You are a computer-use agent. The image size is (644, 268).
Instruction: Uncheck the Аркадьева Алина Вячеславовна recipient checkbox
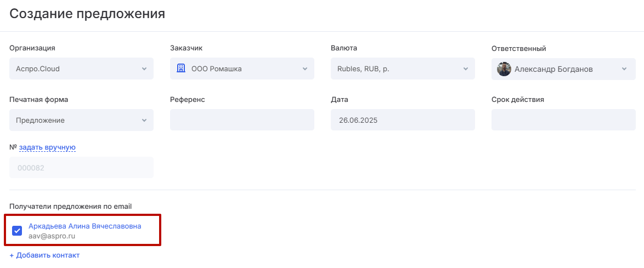(x=17, y=231)
